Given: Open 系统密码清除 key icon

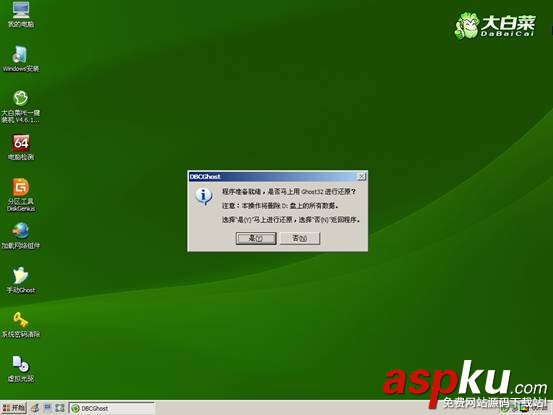Looking at the screenshot, I should pyautogui.click(x=21, y=325).
